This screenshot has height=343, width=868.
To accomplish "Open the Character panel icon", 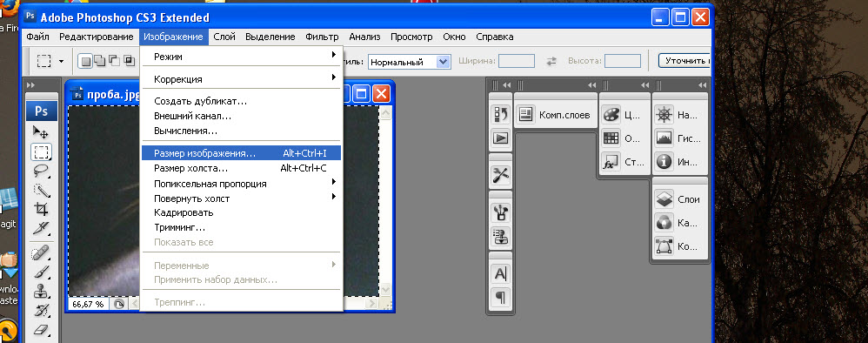I will (x=500, y=273).
